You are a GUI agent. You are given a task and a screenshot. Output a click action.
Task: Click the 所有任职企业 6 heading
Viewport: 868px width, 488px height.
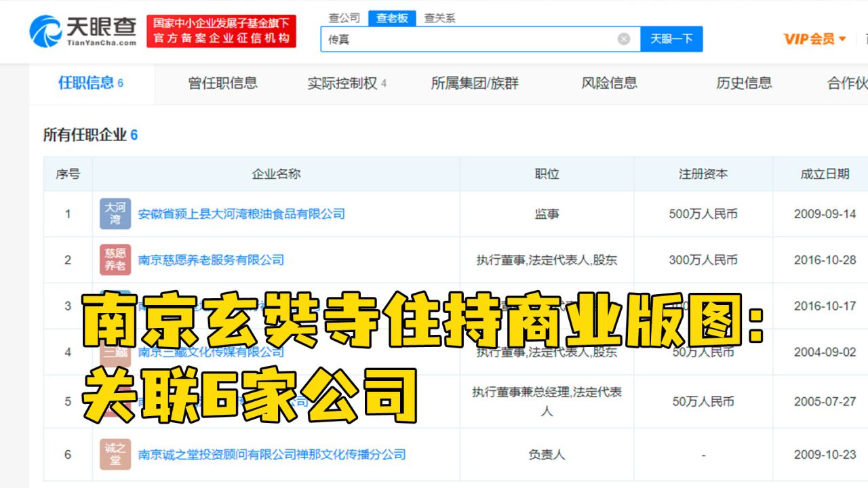[x=91, y=135]
